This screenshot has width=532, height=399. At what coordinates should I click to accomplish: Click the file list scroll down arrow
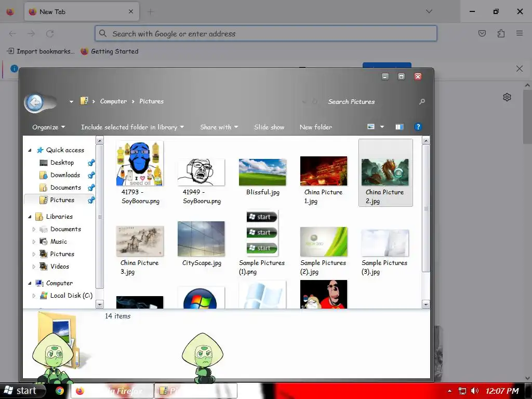426,304
